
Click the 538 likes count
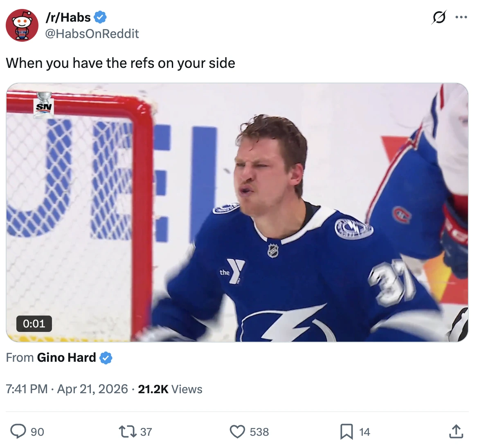(259, 432)
